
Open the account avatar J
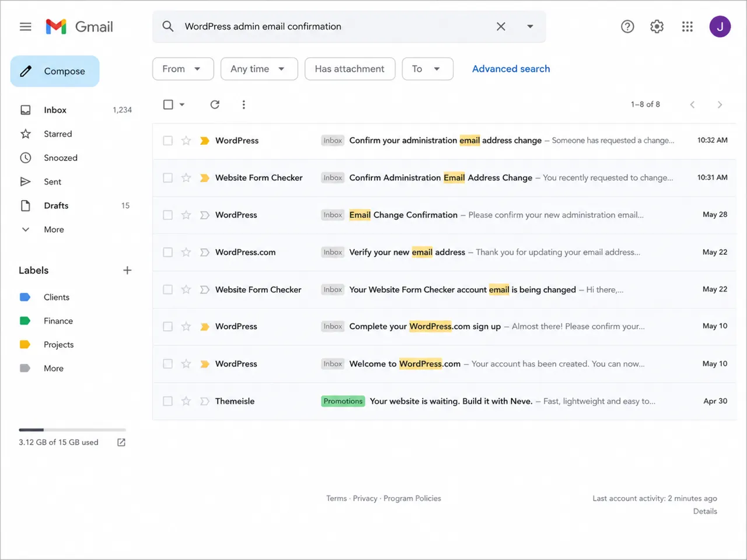point(720,26)
